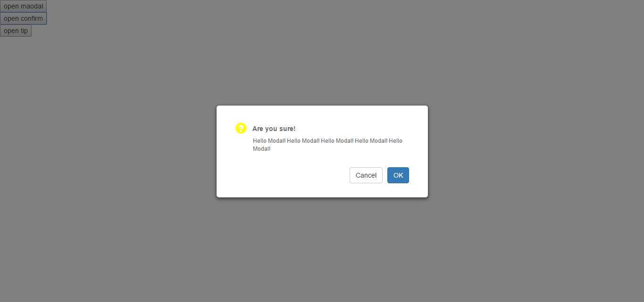Screen dimensions: 644x302
Task: Trigger the modal via 'open maodal'
Action: point(23,6)
